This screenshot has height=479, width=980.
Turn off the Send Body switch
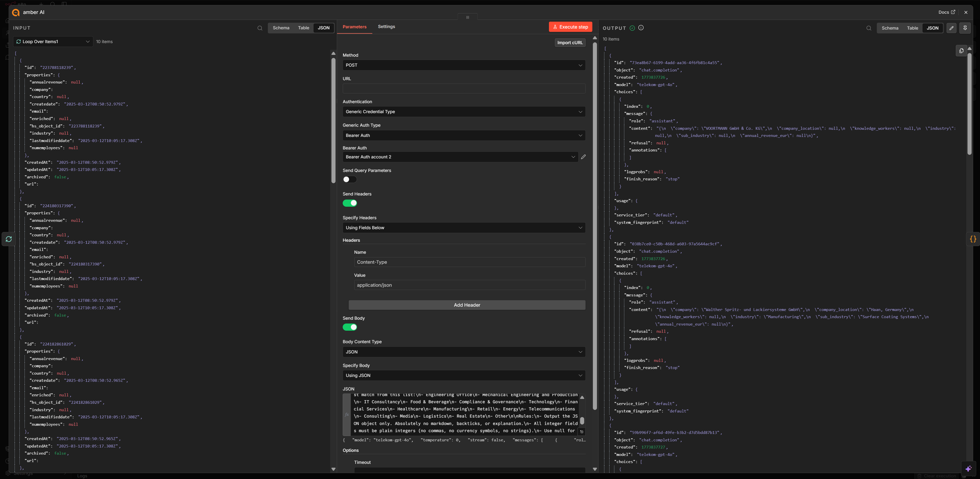click(x=350, y=327)
